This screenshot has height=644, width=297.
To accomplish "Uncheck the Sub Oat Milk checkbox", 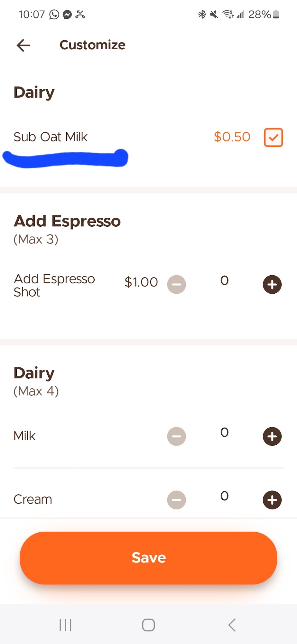I will click(273, 137).
